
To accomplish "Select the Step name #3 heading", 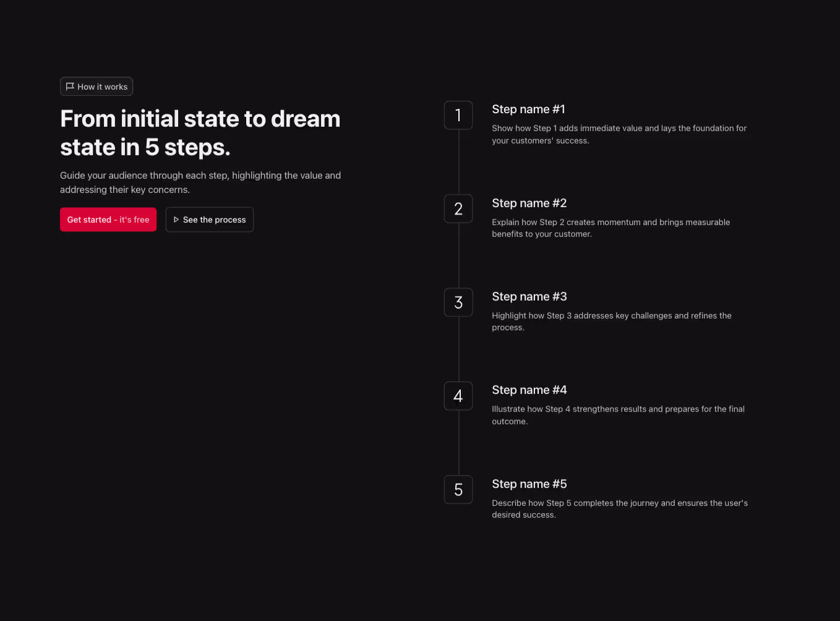I will (x=529, y=297).
